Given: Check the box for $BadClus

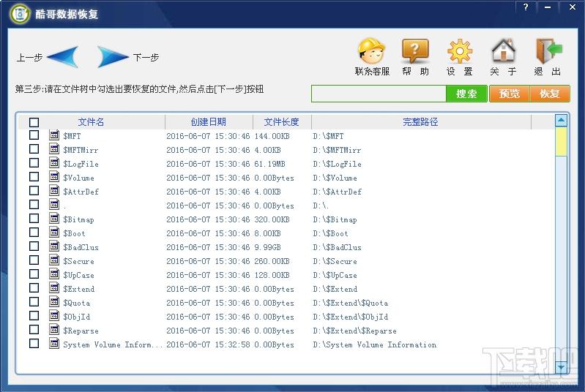Looking at the screenshot, I should tap(34, 246).
